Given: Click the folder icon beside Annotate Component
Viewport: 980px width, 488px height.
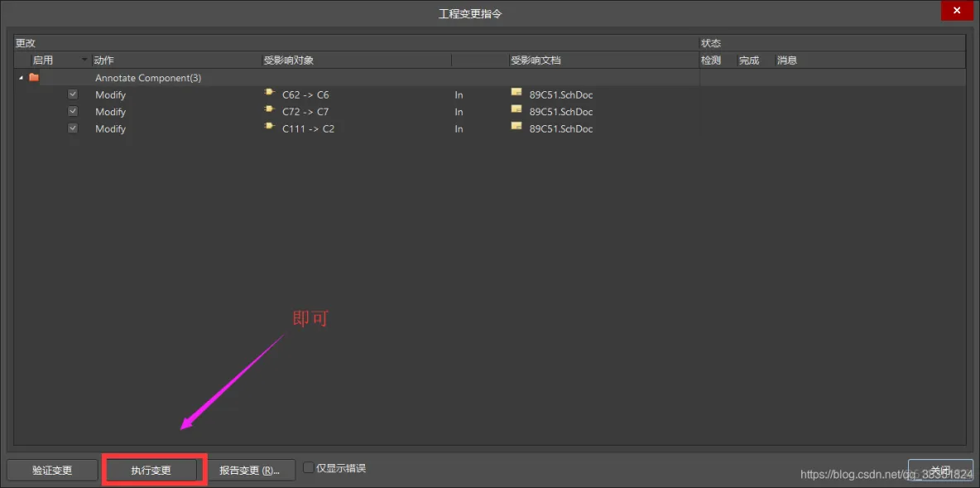Looking at the screenshot, I should [34, 78].
